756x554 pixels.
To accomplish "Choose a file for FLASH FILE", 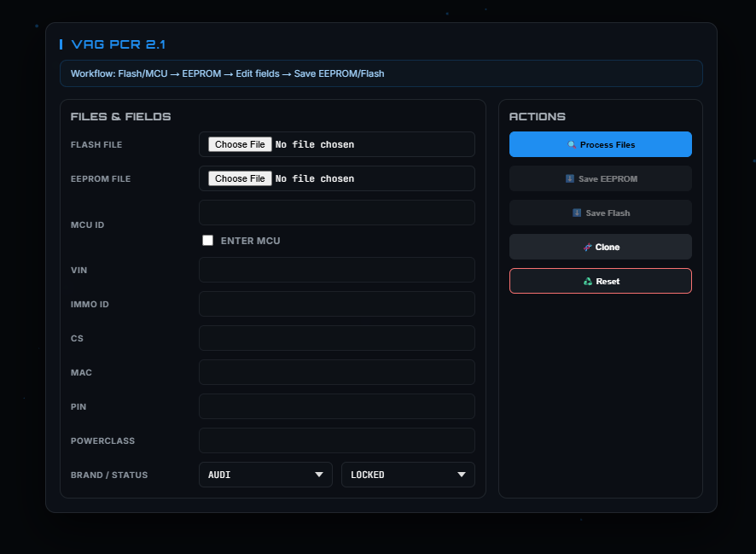I will pyautogui.click(x=240, y=145).
